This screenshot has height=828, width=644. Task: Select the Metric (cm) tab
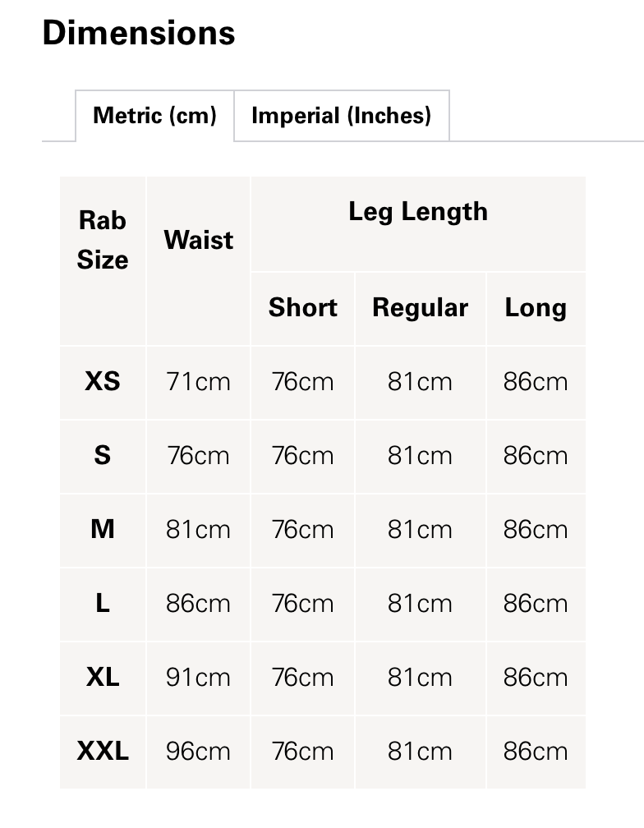[x=154, y=116]
